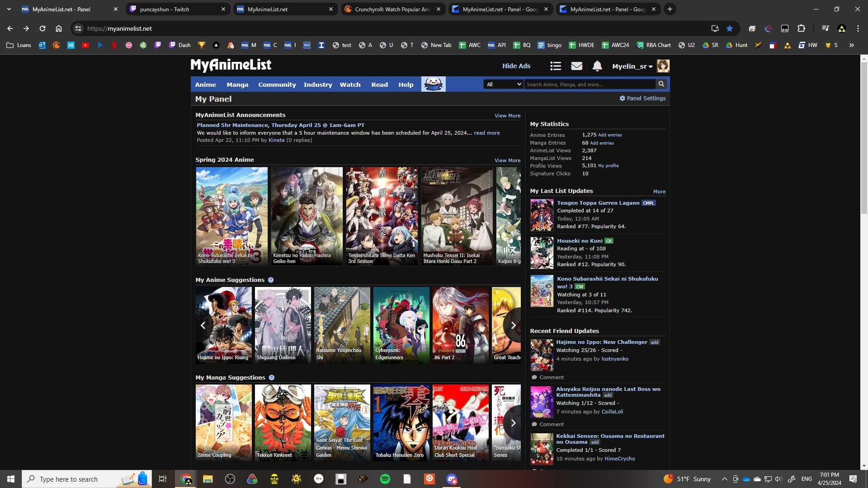
Task: Open the Community menu
Action: 277,84
